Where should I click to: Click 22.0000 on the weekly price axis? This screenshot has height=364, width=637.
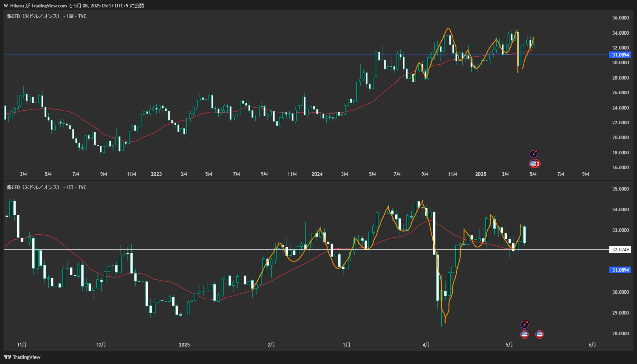click(x=621, y=123)
